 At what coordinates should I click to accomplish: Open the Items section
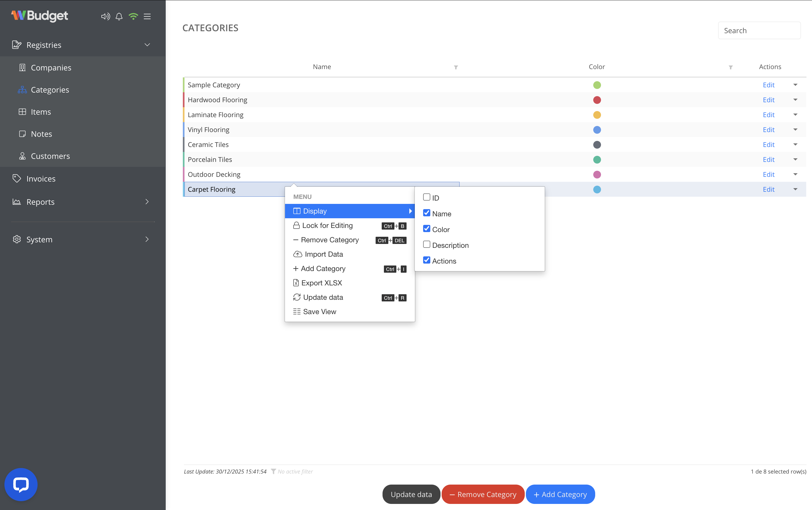coord(41,112)
